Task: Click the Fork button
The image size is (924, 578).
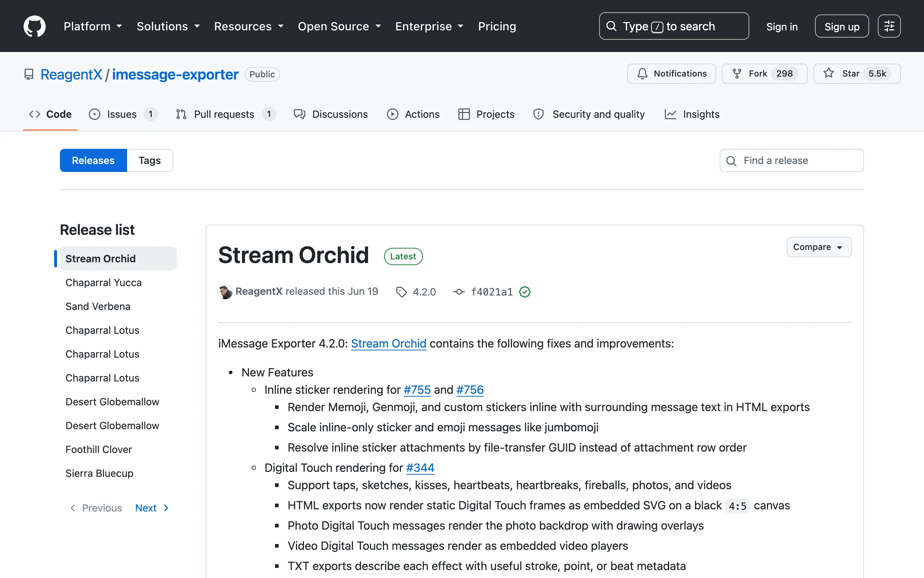Action: 764,73
